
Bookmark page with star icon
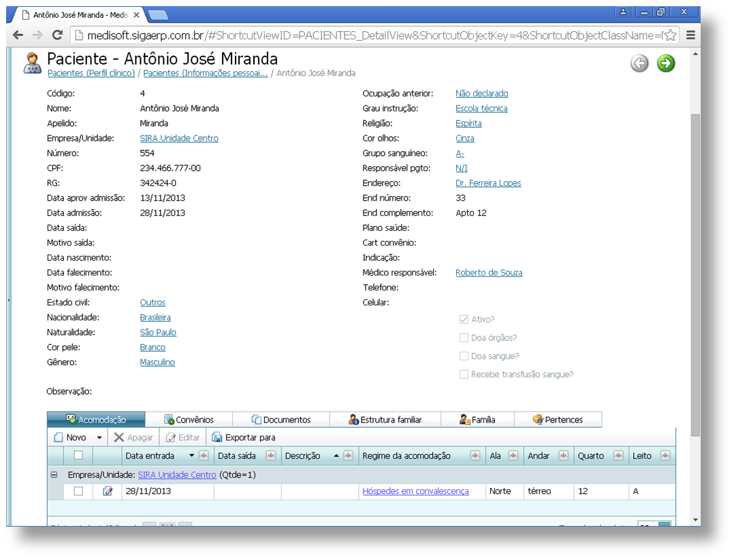coord(670,35)
